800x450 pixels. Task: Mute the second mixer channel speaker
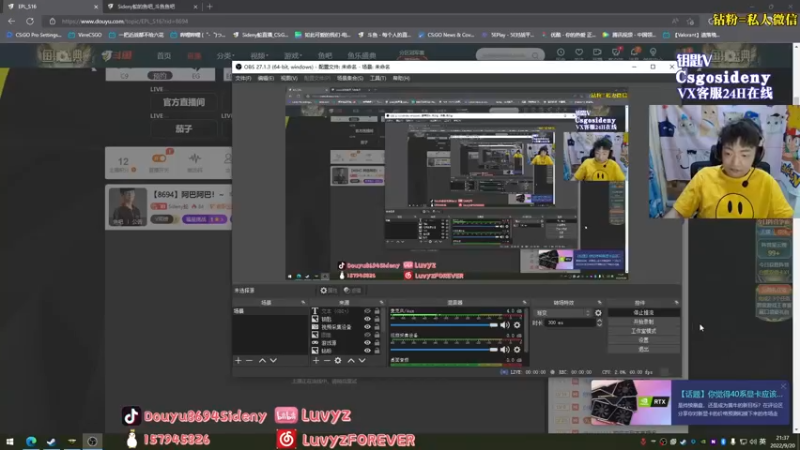click(x=505, y=349)
